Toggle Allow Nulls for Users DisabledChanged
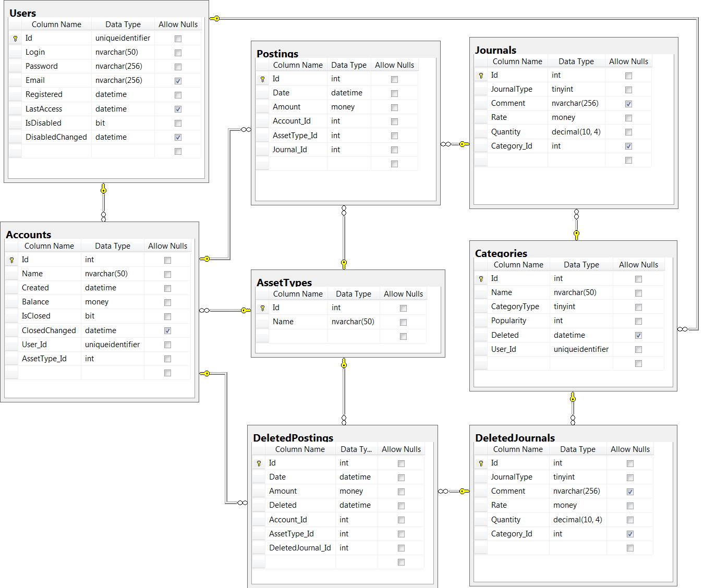Viewport: 704px width, 588px height. pyautogui.click(x=178, y=138)
